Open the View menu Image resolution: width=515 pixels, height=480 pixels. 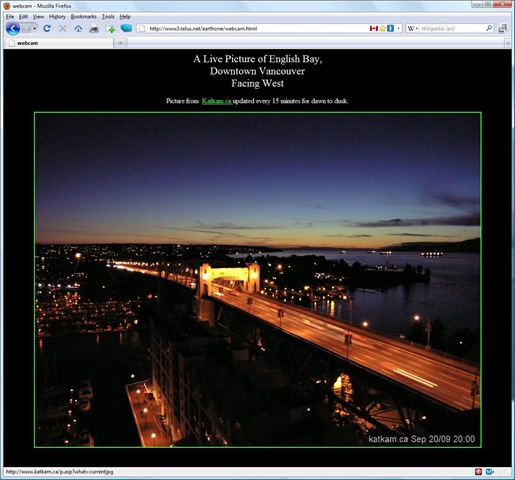38,17
